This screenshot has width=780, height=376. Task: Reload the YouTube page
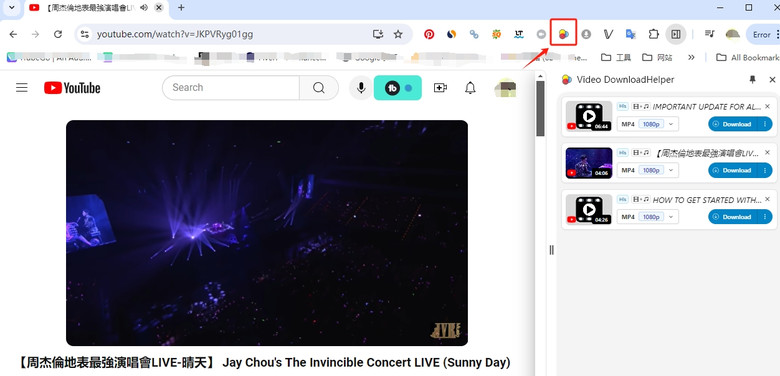58,34
